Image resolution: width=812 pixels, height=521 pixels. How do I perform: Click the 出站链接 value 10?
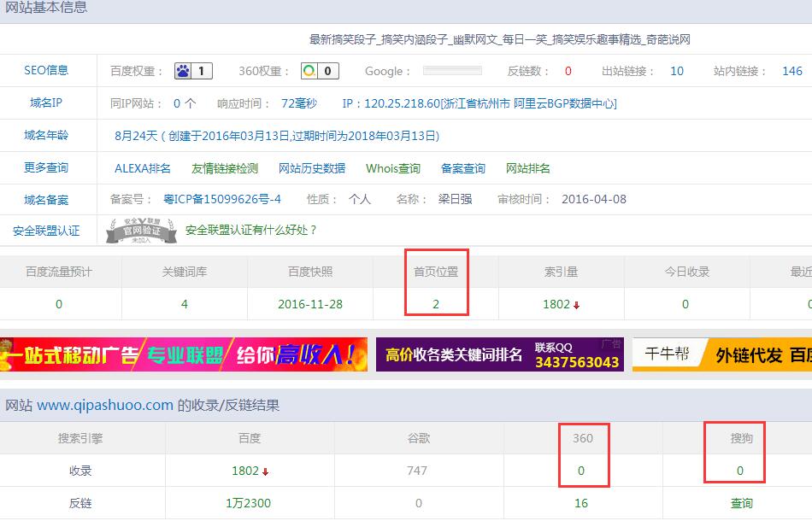pos(677,72)
